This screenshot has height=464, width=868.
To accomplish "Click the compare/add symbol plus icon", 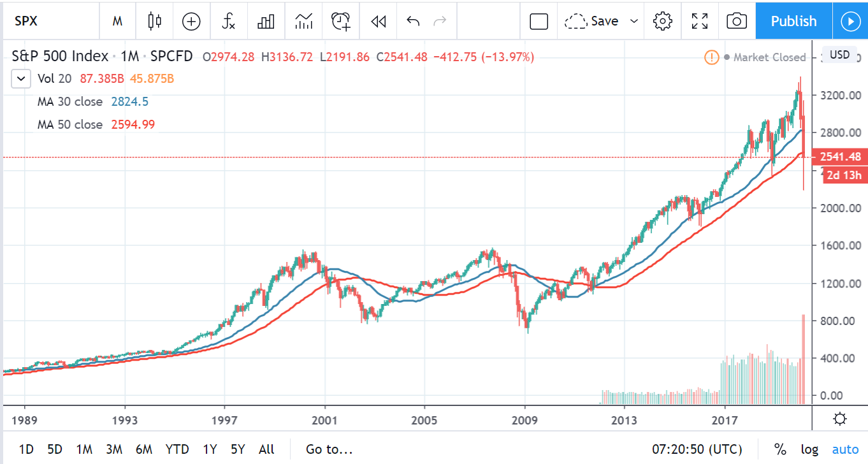I will [191, 21].
